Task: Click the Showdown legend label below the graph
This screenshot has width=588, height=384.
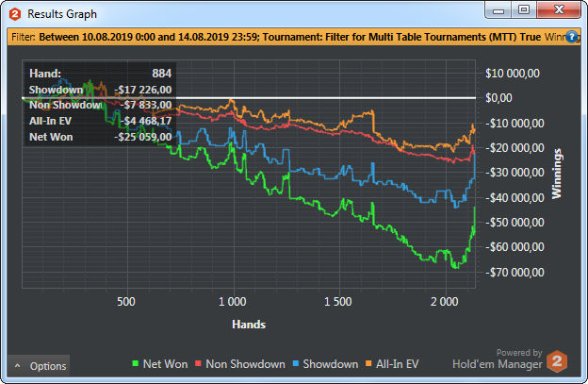Action: [331, 364]
